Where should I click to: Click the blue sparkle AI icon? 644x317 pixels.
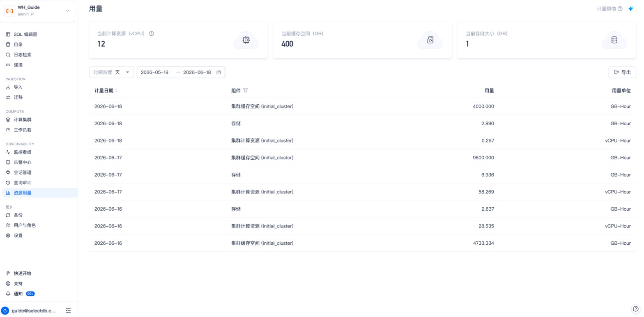coord(631,9)
